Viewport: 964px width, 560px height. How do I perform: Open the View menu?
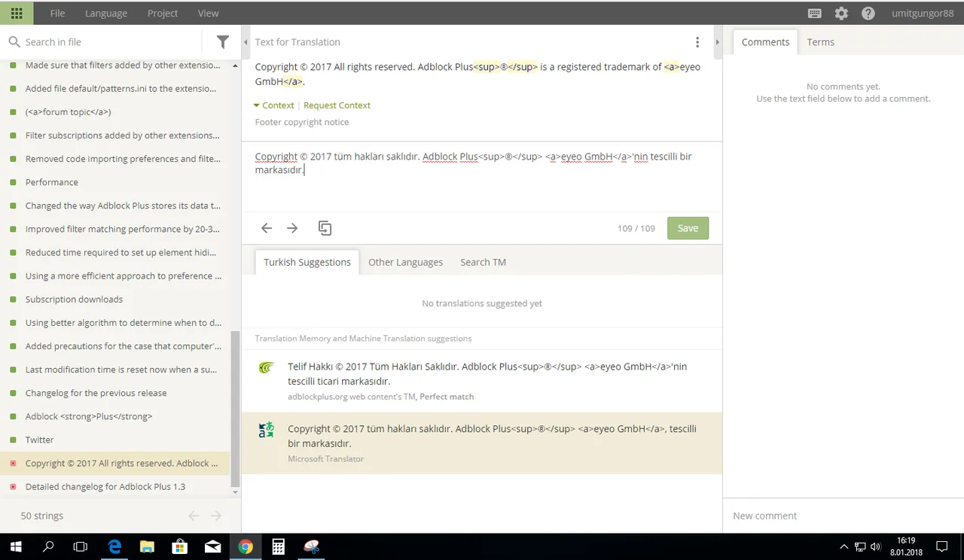[209, 13]
